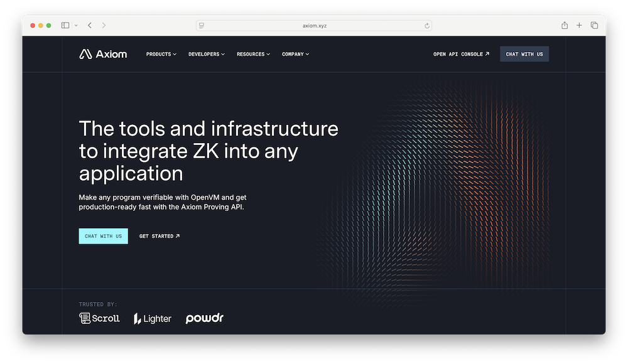This screenshot has width=628, height=364.
Task: Follow the Get Started link
Action: click(160, 236)
